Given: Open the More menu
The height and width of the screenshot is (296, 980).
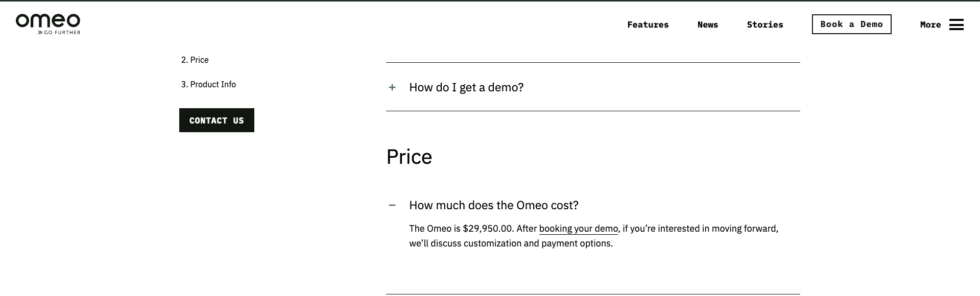Looking at the screenshot, I should [x=930, y=24].
